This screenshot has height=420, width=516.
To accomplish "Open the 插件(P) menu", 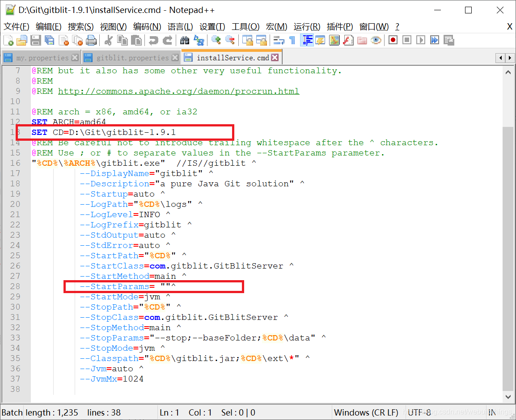I will pos(340,27).
